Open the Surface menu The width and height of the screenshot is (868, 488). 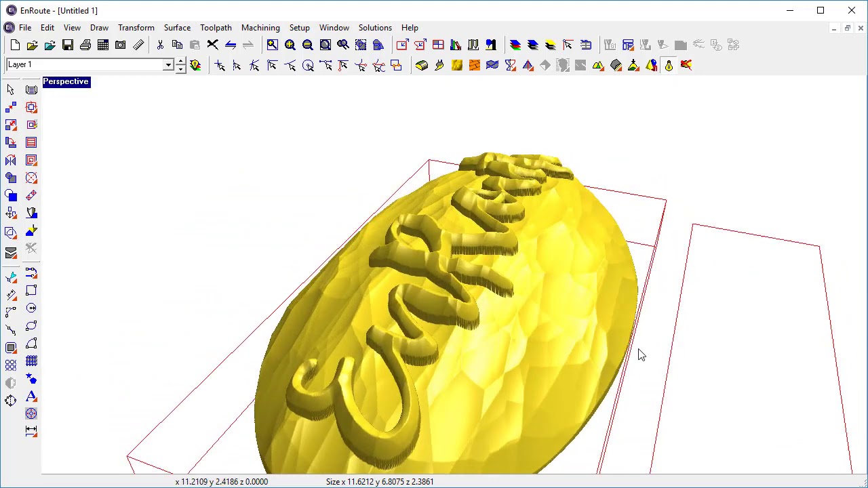177,28
